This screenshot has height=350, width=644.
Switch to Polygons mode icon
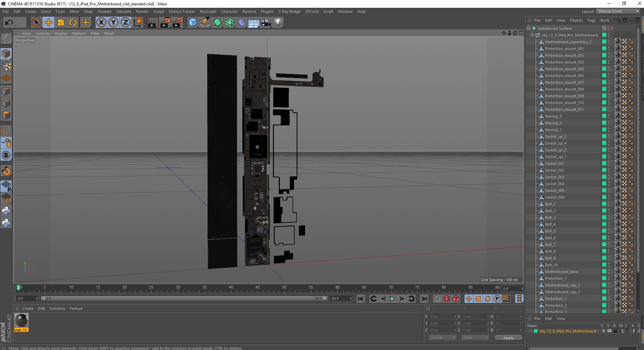point(6,115)
